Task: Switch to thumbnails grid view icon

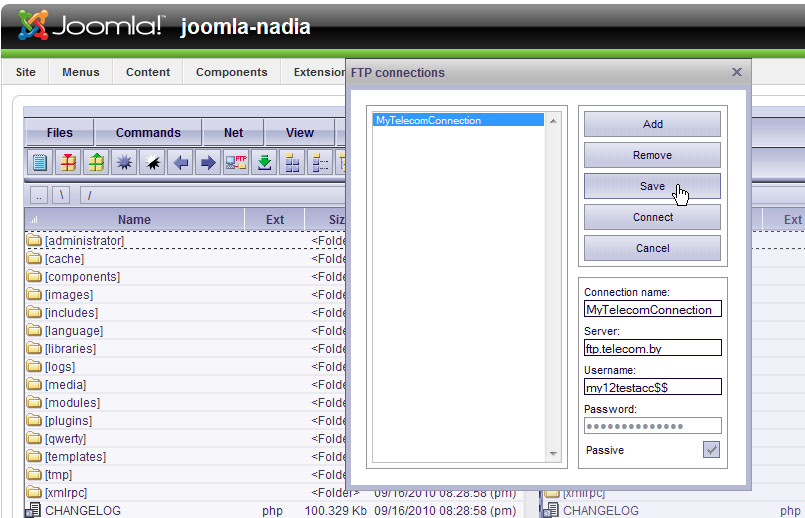Action: [292, 163]
